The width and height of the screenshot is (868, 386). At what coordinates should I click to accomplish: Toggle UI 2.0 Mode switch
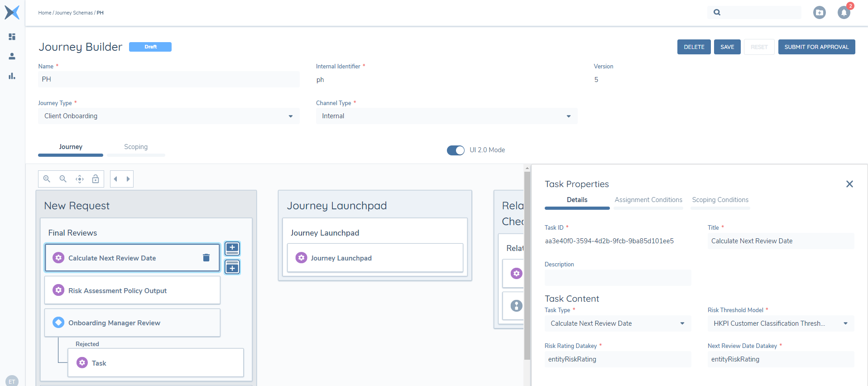point(456,150)
